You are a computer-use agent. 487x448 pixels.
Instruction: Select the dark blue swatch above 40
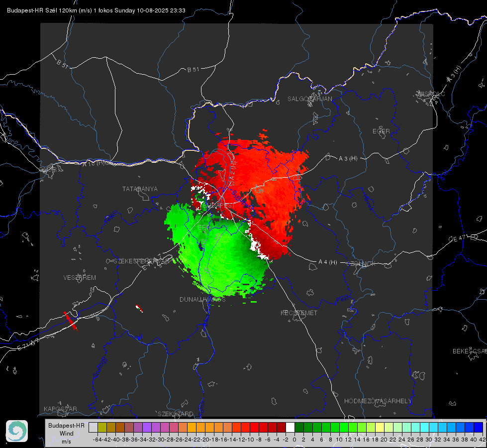click(x=479, y=428)
